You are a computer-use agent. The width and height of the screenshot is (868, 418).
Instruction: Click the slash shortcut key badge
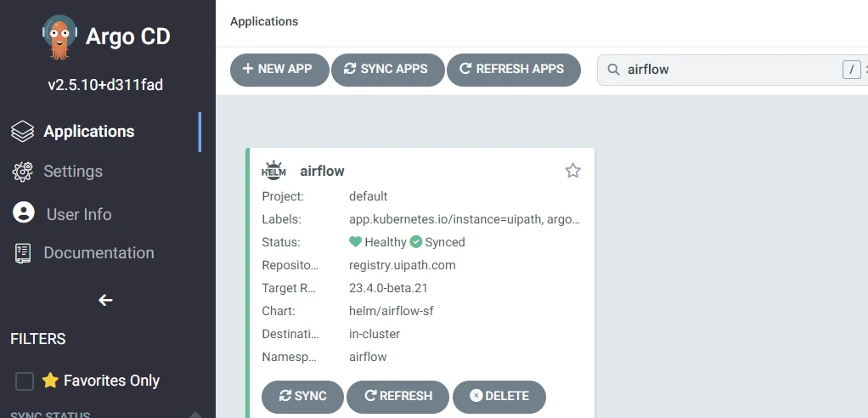click(x=851, y=70)
